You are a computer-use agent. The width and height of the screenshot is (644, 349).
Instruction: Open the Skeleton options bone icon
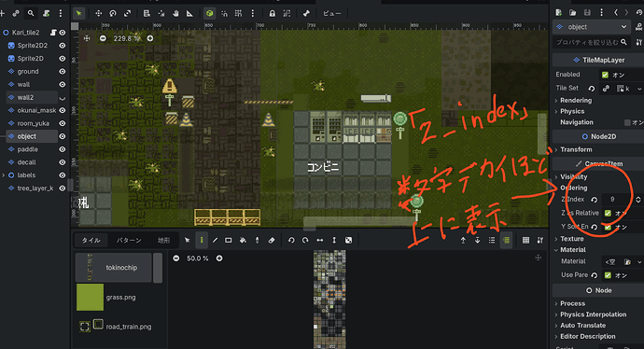pyautogui.click(x=306, y=14)
